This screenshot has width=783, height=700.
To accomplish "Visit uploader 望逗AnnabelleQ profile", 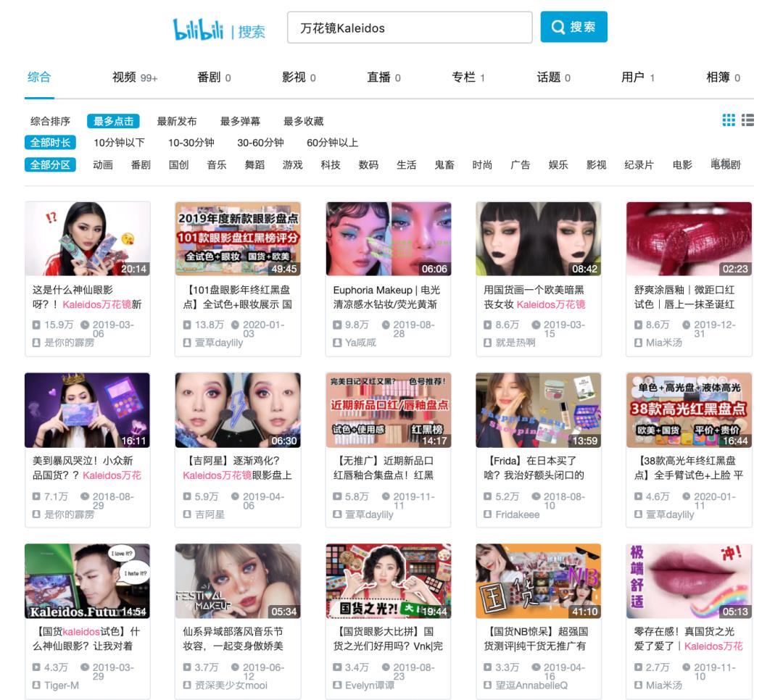I will click(x=531, y=685).
